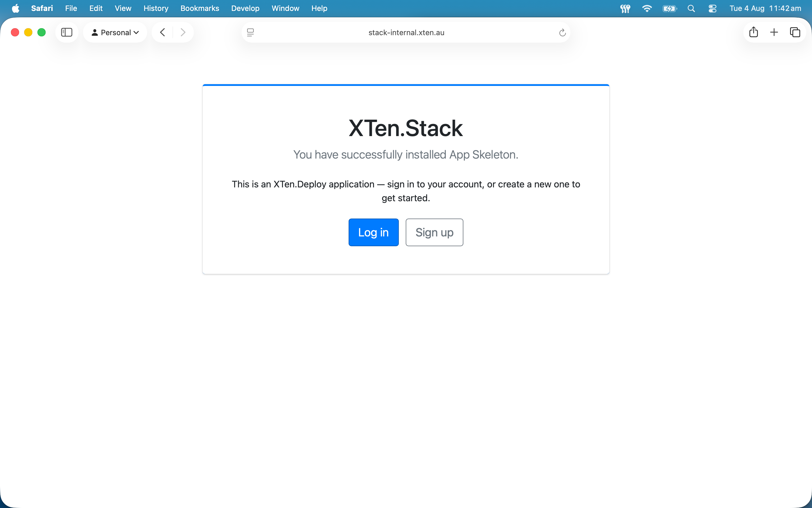Maximize the Safari window with green button
Viewport: 812px width, 508px height.
point(41,32)
